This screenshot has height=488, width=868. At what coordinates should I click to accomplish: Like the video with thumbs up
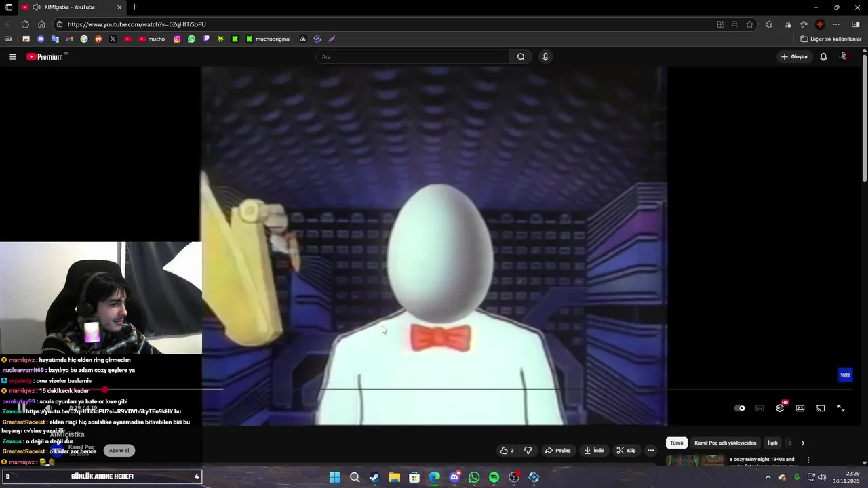tap(507, 451)
